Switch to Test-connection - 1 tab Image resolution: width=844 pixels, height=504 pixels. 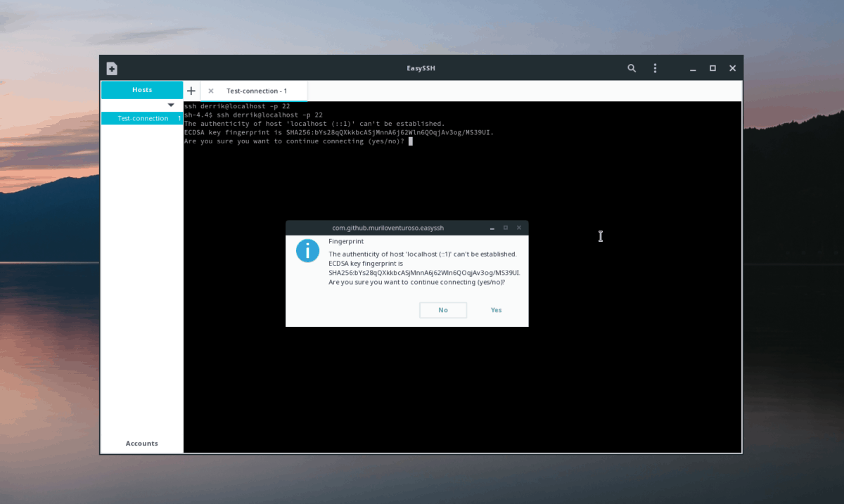pos(256,91)
